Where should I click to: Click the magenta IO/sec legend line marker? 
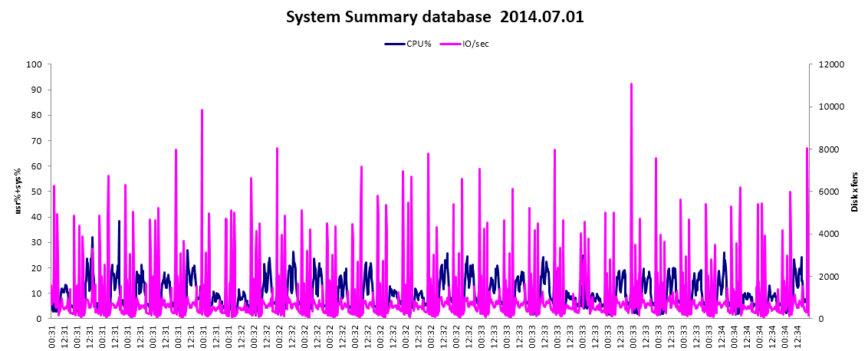coord(450,44)
